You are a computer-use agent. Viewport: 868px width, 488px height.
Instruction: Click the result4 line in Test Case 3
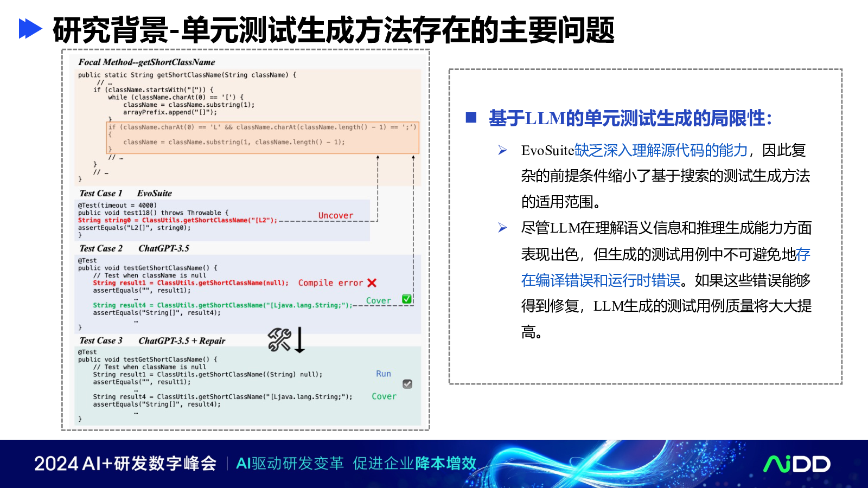click(x=222, y=397)
